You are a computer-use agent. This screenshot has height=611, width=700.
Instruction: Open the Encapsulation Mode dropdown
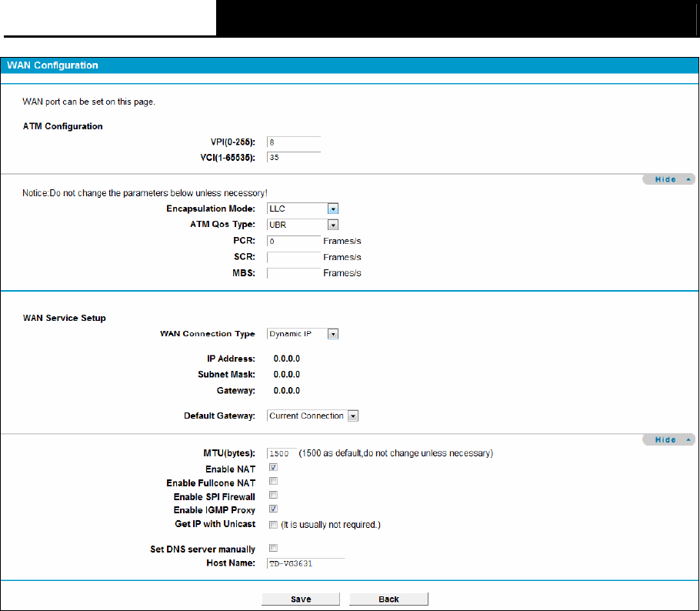(302, 209)
